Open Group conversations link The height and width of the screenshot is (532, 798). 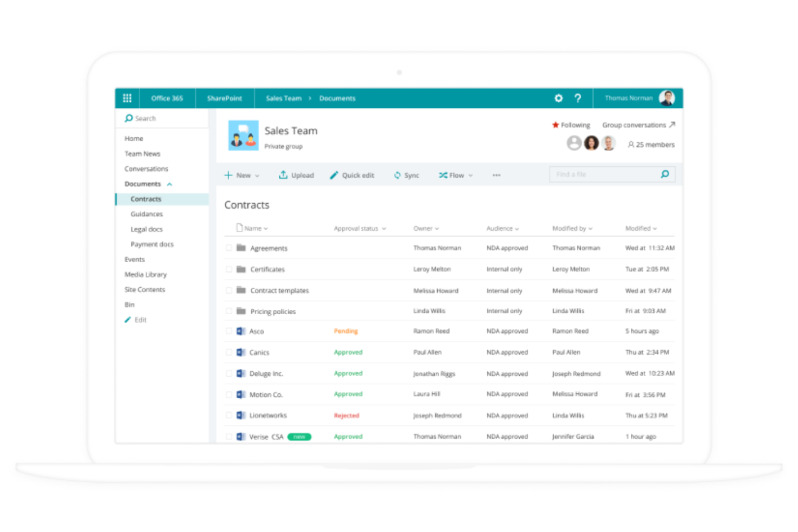637,125
